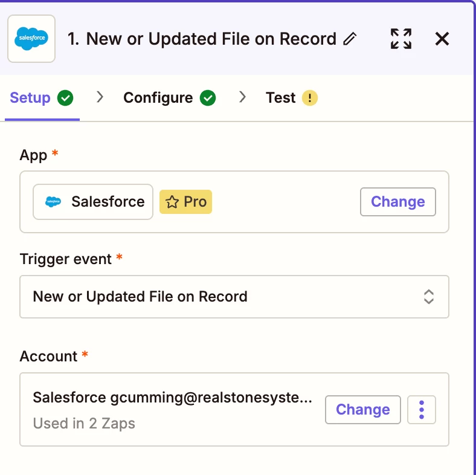Click the step title 'New or Updated File on Record'

pyautogui.click(x=211, y=39)
